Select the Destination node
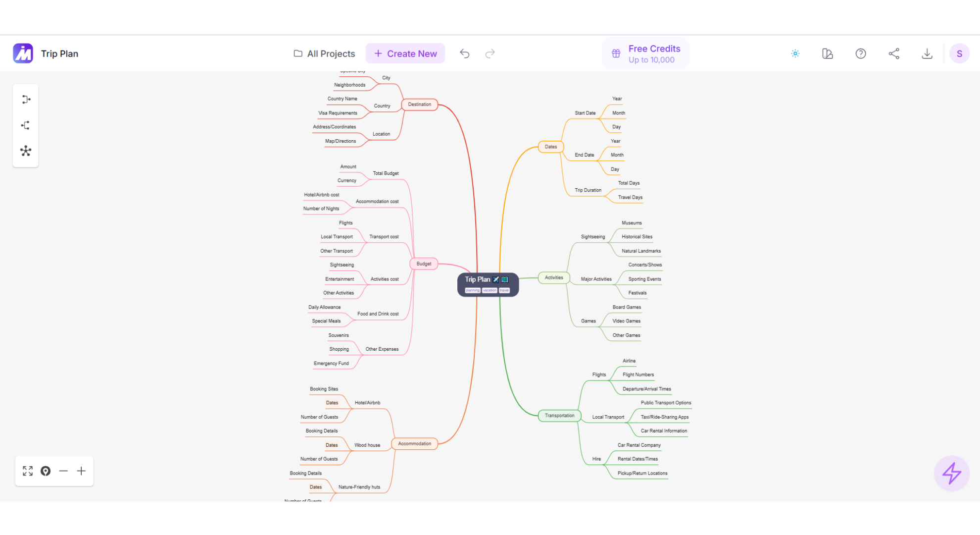 click(x=420, y=105)
